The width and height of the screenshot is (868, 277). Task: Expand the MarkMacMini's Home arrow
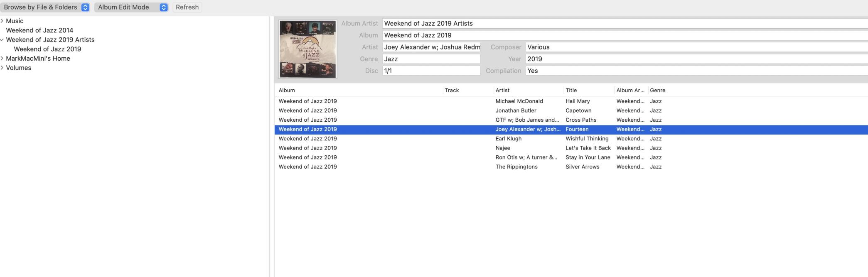[2, 59]
